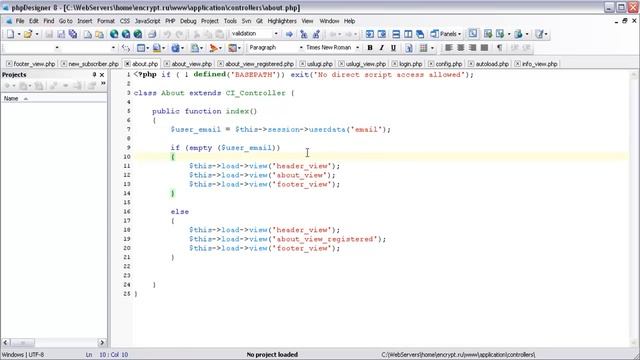The width and height of the screenshot is (640, 360).
Task: Open the first empty combo box in second toolbar
Action: 57,48
